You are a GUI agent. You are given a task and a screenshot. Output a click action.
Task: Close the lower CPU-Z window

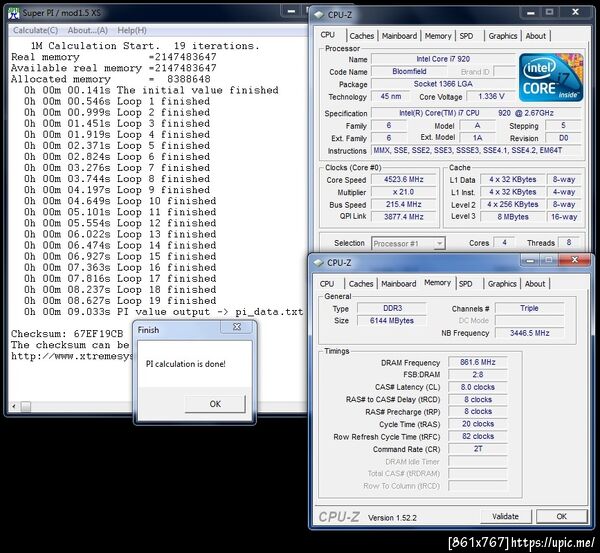coord(574,260)
